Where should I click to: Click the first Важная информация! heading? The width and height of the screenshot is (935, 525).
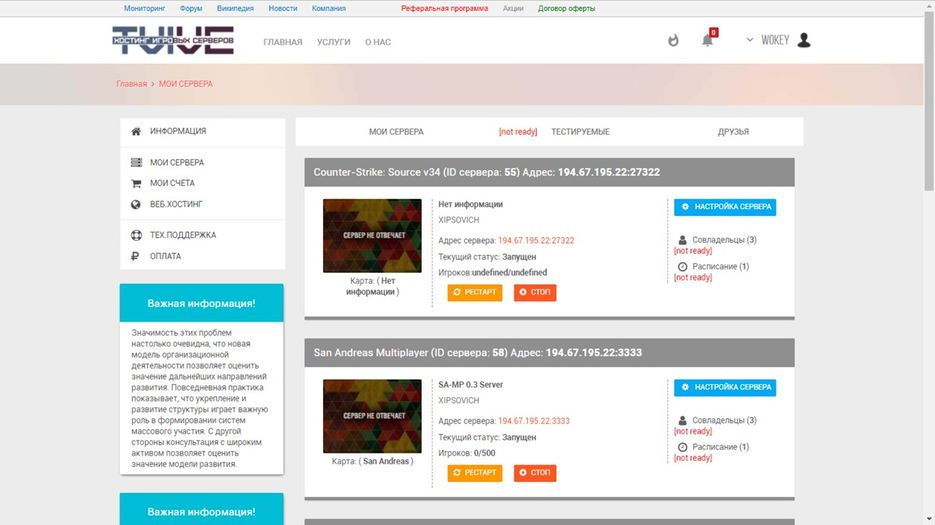(x=202, y=304)
